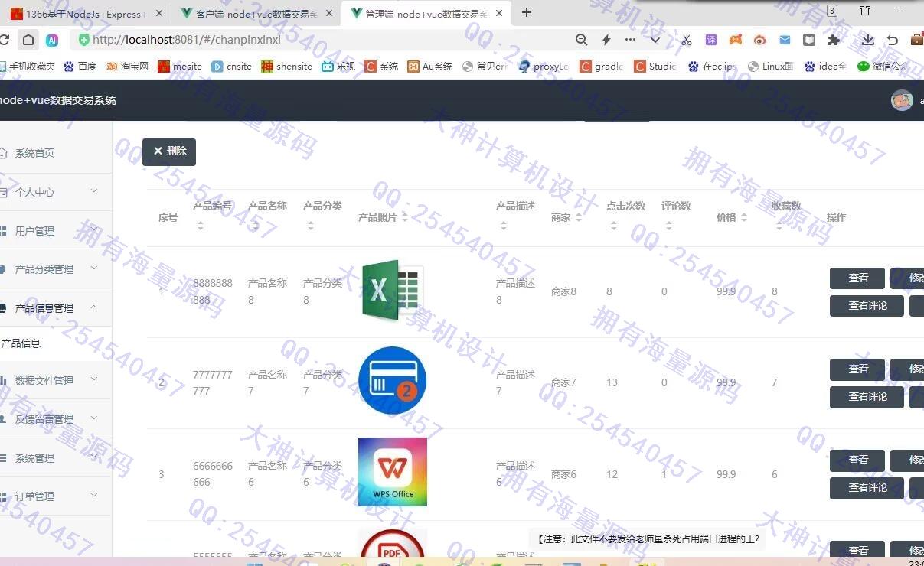Open the 乐视 bookmark
The image size is (924, 566).
click(339, 67)
